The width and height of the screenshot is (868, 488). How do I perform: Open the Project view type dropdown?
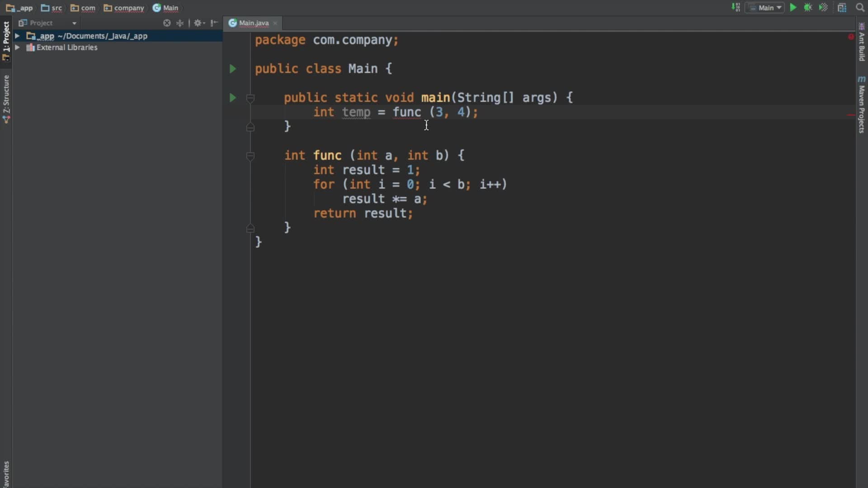coord(74,23)
